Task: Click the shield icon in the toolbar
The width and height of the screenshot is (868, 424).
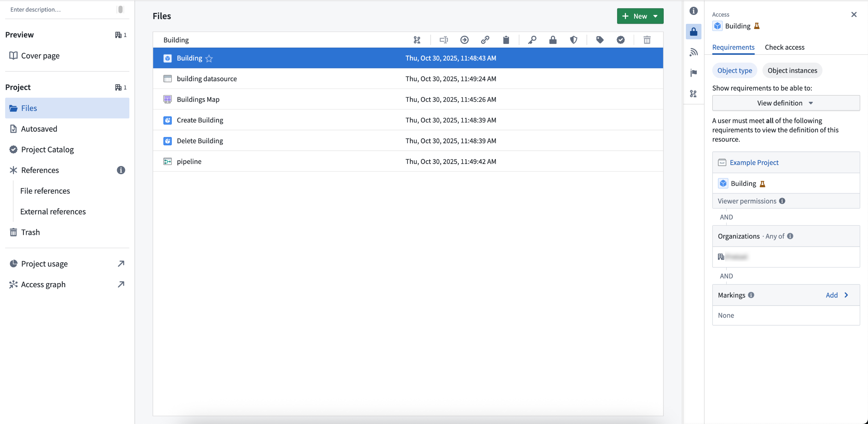Action: 574,40
